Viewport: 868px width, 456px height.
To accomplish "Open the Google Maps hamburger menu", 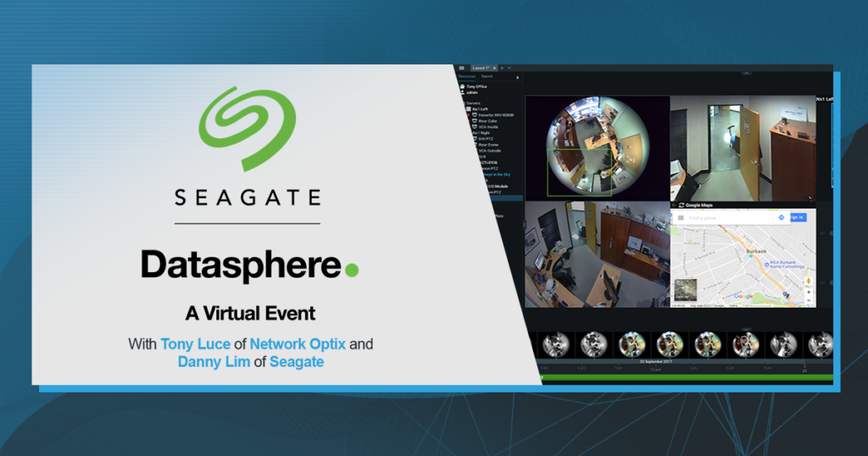I will [681, 218].
